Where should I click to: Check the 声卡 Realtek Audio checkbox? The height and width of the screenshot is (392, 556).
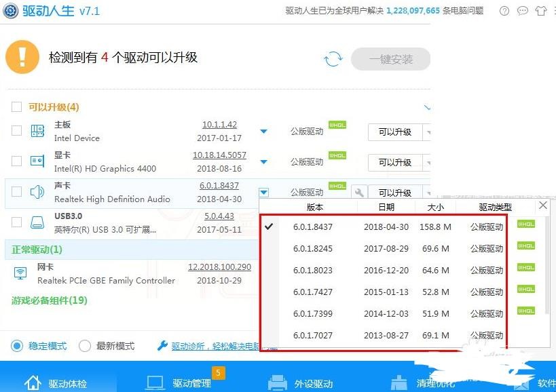click(16, 191)
